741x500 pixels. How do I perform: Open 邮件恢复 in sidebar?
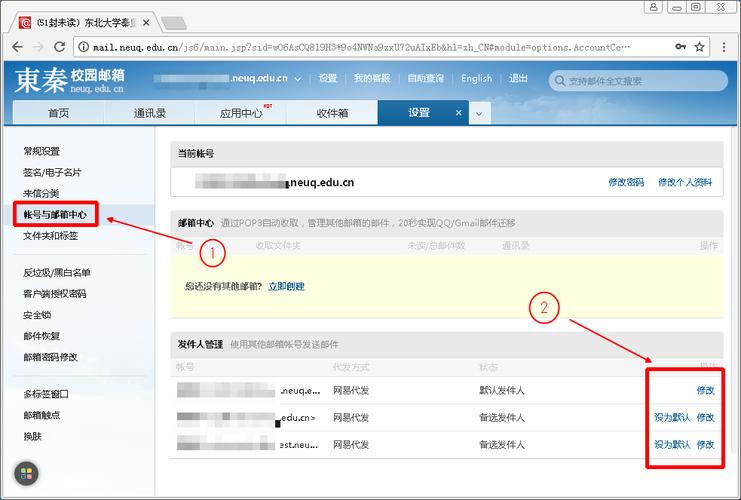pyautogui.click(x=42, y=336)
